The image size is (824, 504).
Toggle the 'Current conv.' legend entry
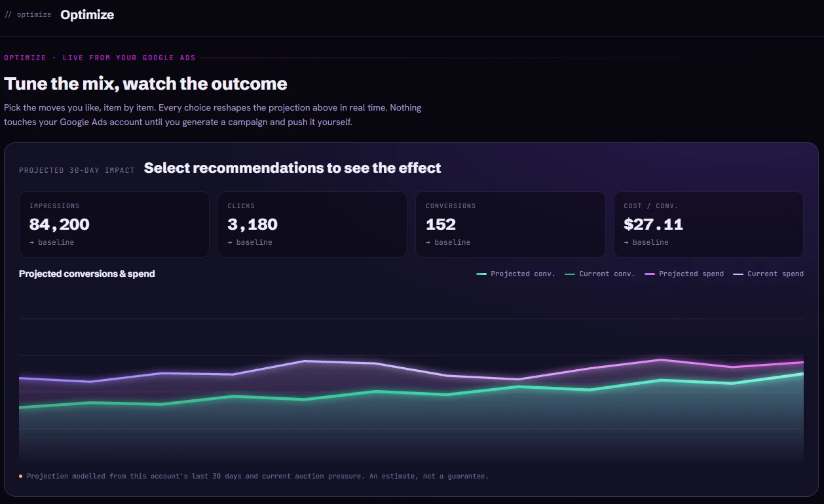[x=600, y=274]
